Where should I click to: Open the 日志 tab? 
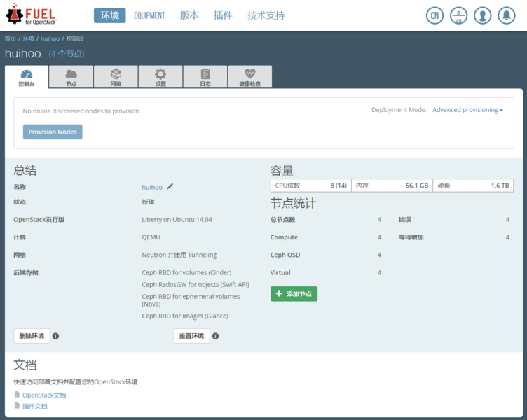coord(205,77)
